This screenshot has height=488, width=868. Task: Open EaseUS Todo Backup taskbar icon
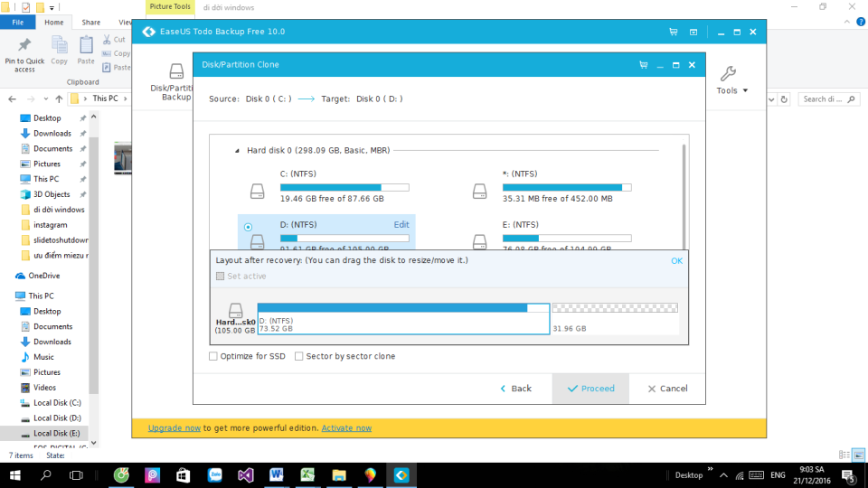401,475
